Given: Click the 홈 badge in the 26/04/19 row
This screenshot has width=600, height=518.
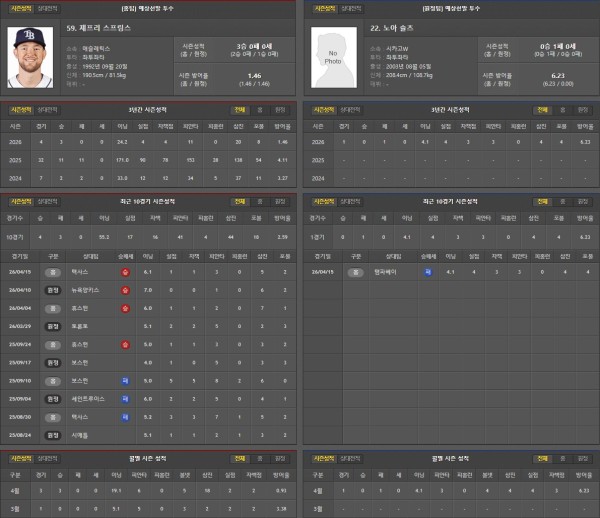Looking at the screenshot, I should click(x=53, y=271).
